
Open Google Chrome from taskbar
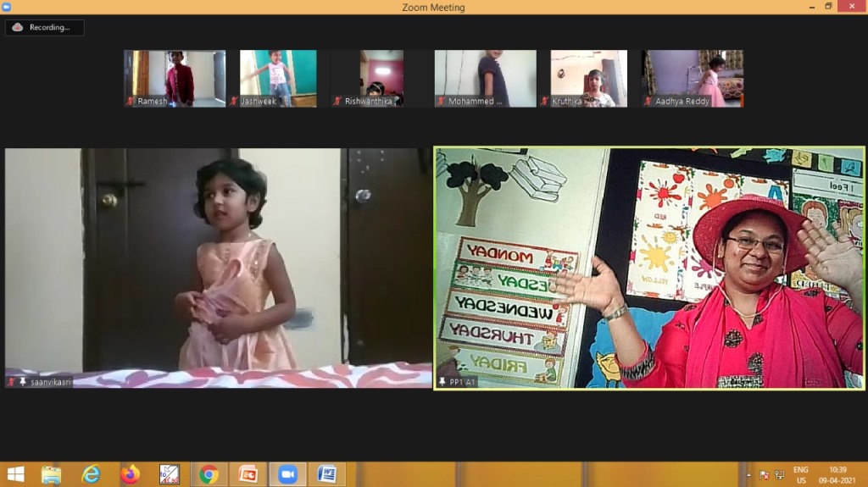209,474
